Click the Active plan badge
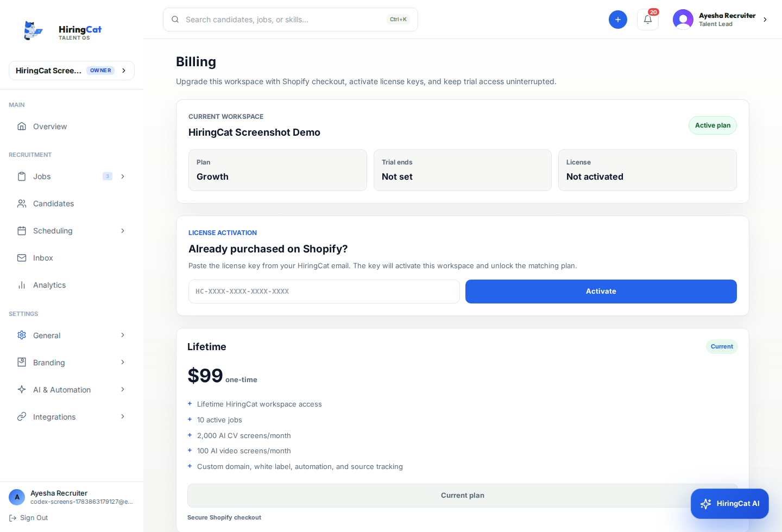This screenshot has height=532, width=782. pyautogui.click(x=712, y=125)
